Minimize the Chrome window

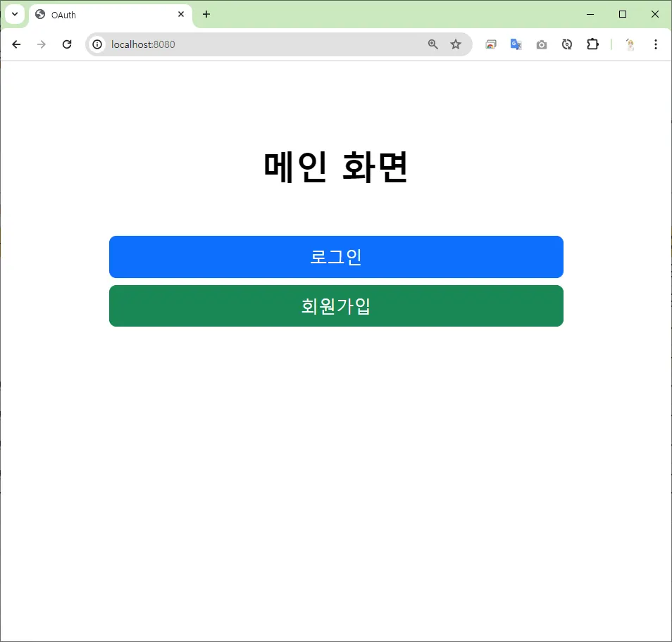[x=590, y=14]
